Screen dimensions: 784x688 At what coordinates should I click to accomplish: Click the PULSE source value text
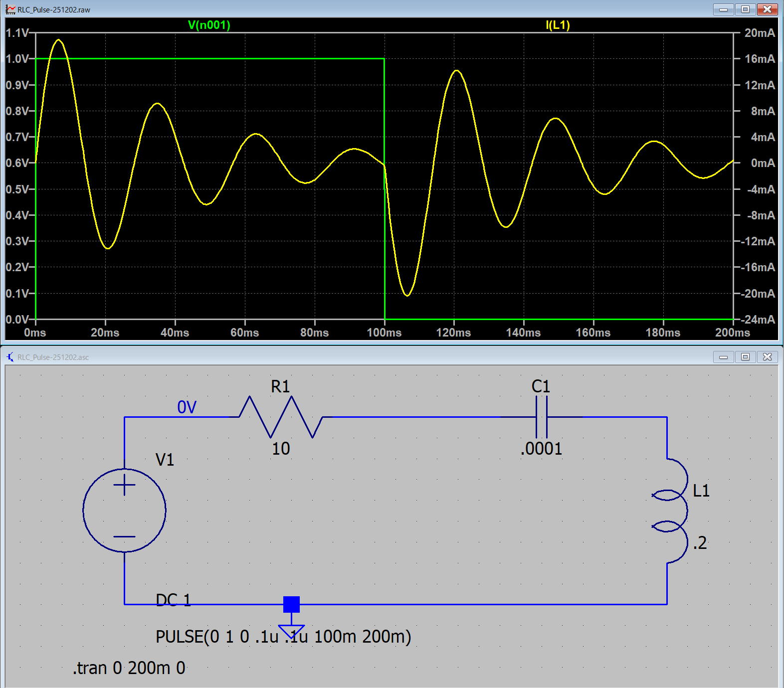[x=283, y=637]
